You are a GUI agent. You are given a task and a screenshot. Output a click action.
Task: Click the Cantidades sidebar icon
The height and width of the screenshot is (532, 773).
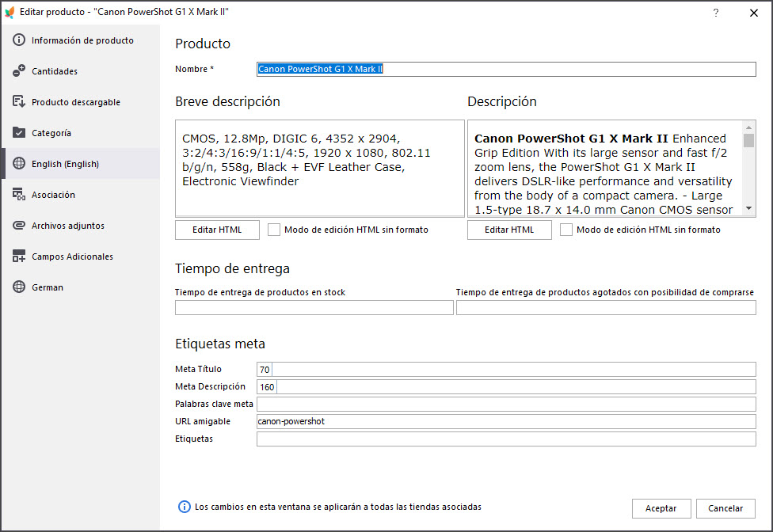19,71
